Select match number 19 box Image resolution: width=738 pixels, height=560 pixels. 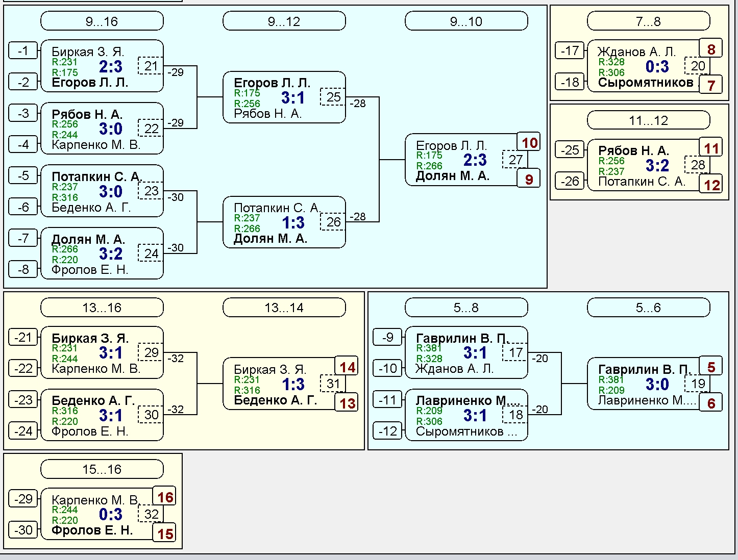pyautogui.click(x=697, y=384)
